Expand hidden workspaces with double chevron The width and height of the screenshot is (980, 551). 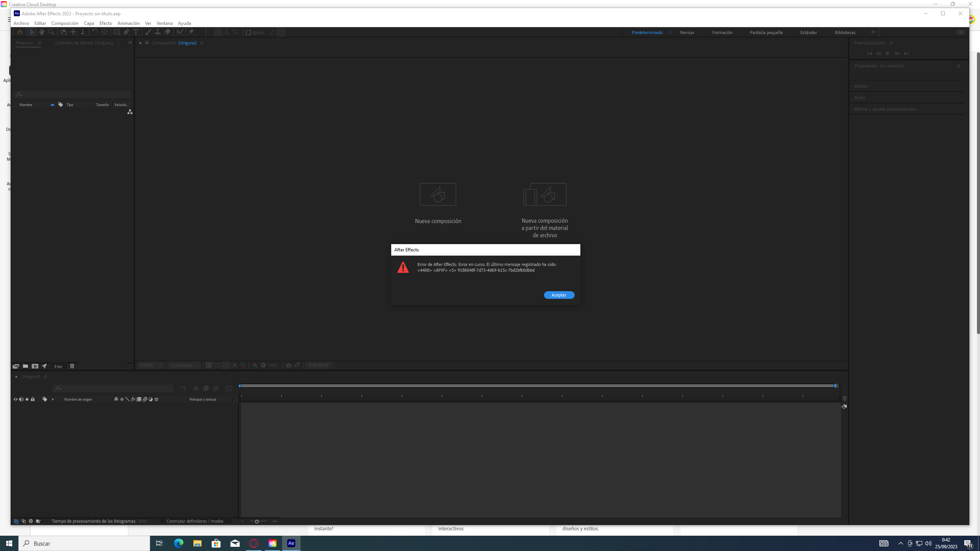873,32
